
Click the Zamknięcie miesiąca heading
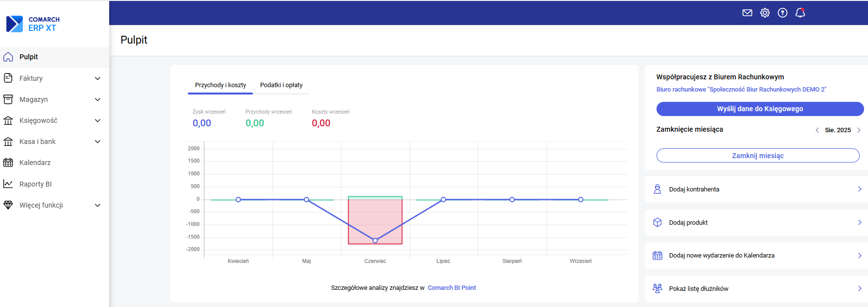(689, 129)
